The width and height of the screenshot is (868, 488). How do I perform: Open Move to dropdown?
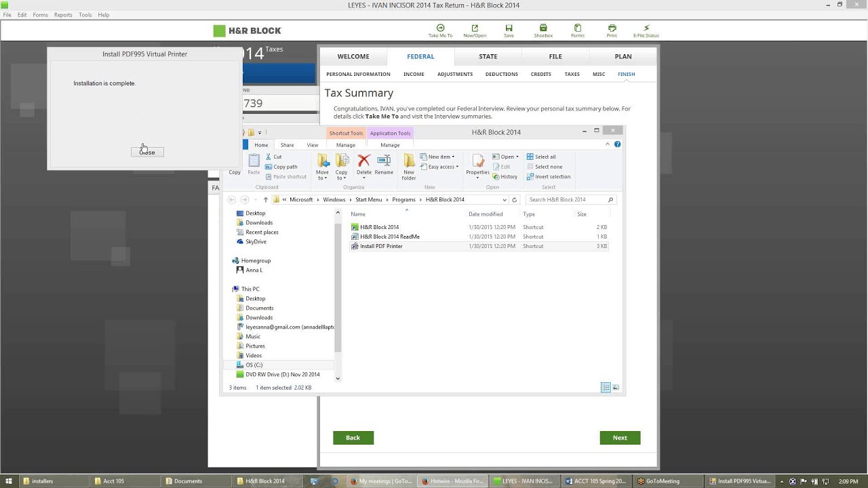coord(323,167)
